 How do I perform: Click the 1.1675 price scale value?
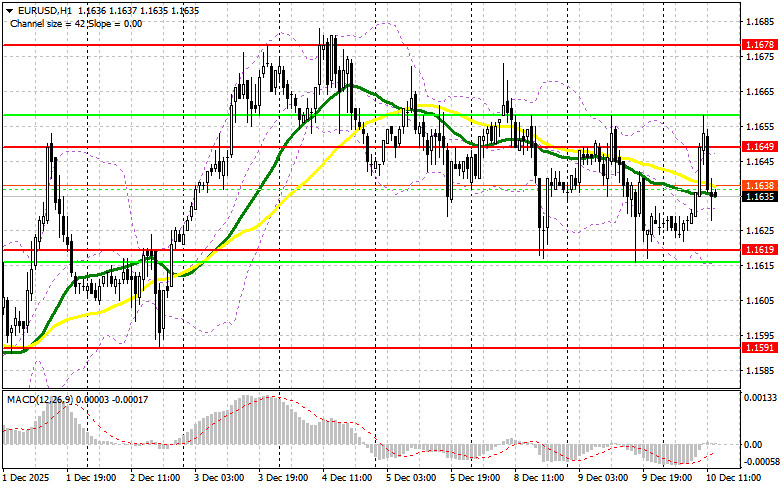759,57
